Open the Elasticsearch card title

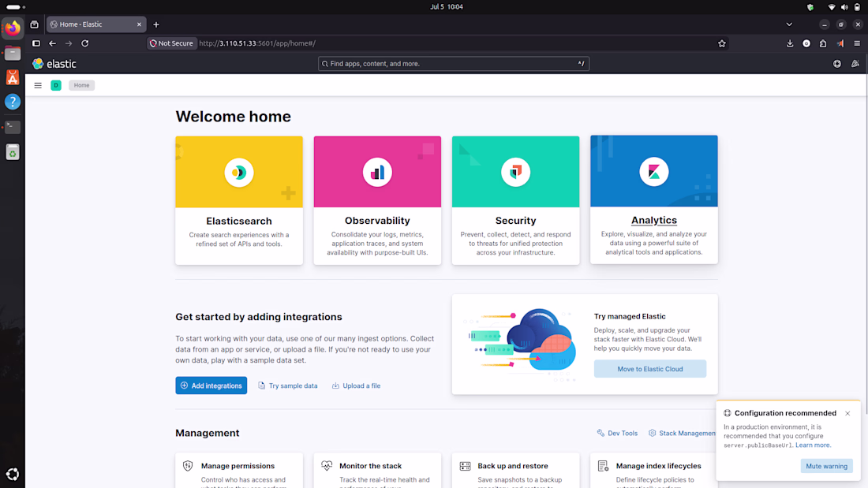coord(239,222)
